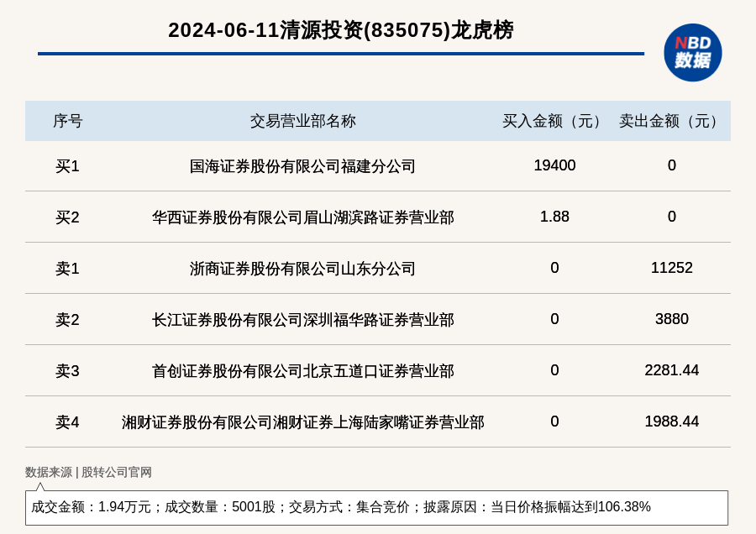Click 浙商证券股份有限公司山东分公司 name cell
The height and width of the screenshot is (534, 756).
[302, 269]
